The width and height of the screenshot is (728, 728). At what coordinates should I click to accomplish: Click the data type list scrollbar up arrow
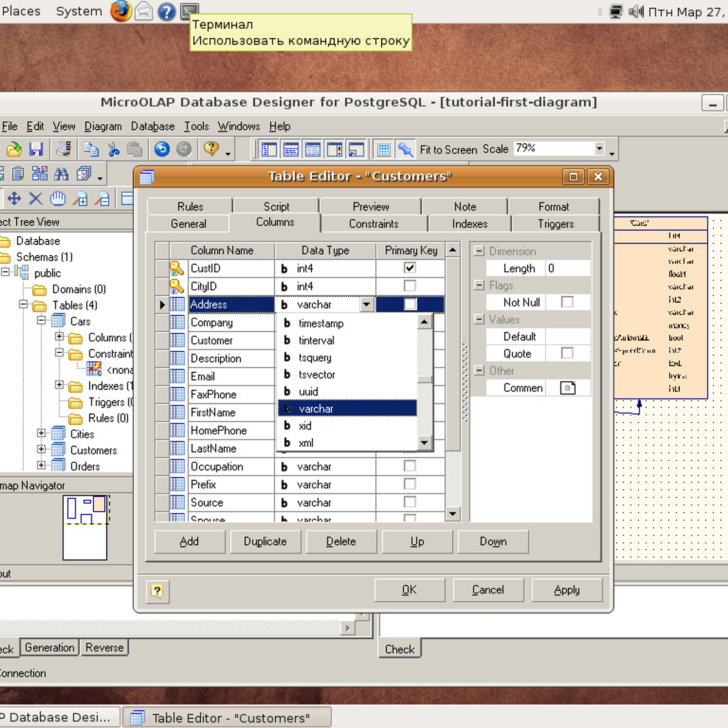(x=425, y=322)
